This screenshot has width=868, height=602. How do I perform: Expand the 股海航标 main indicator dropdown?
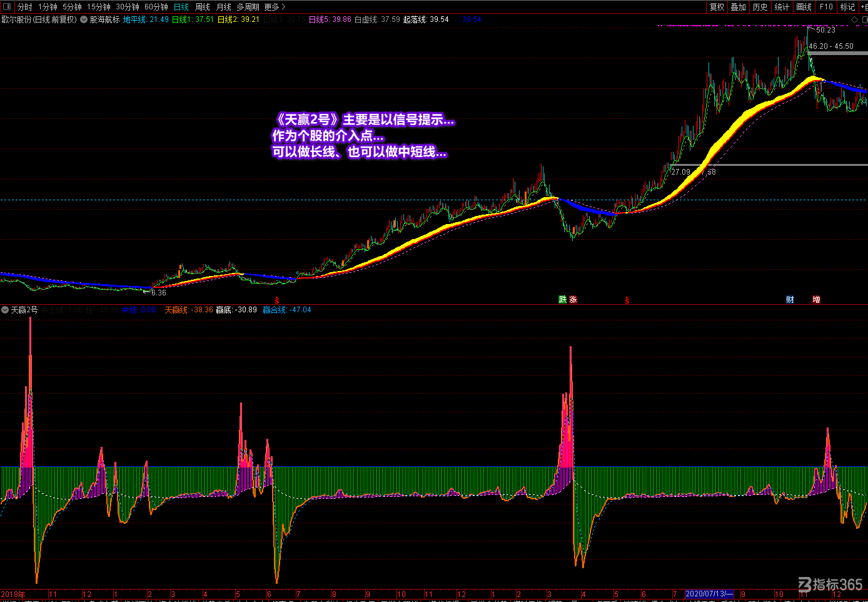(x=84, y=19)
